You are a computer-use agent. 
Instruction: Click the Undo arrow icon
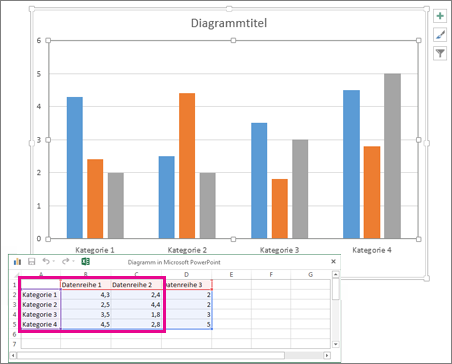46,261
